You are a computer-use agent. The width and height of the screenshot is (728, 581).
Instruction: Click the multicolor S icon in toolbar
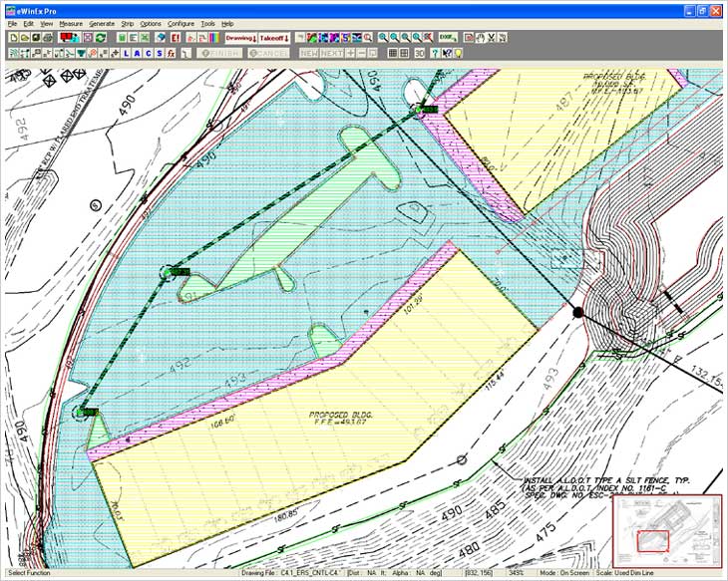(x=345, y=38)
